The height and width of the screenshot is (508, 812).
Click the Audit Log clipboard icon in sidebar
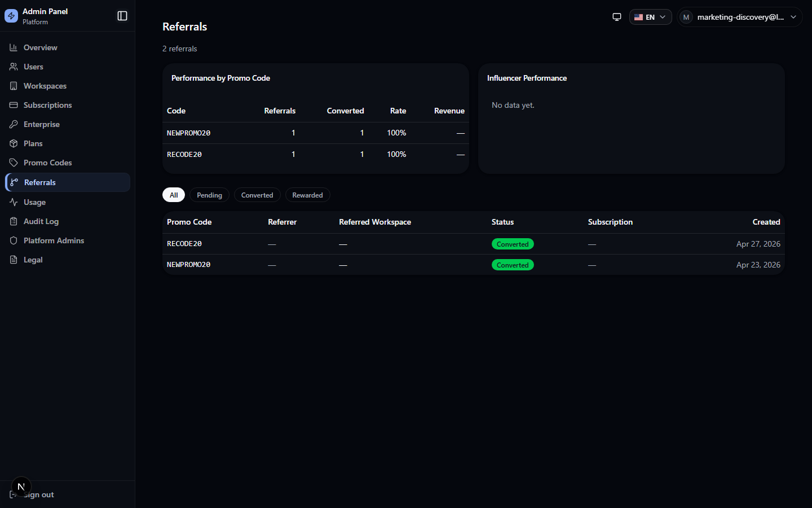[14, 221]
